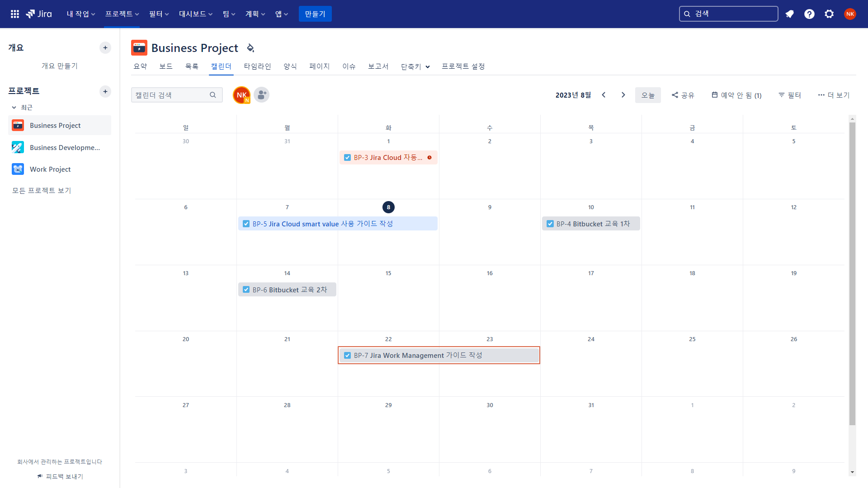Image resolution: width=868 pixels, height=488 pixels.
Task: Open the app switcher grid icon
Action: pyautogui.click(x=15, y=14)
